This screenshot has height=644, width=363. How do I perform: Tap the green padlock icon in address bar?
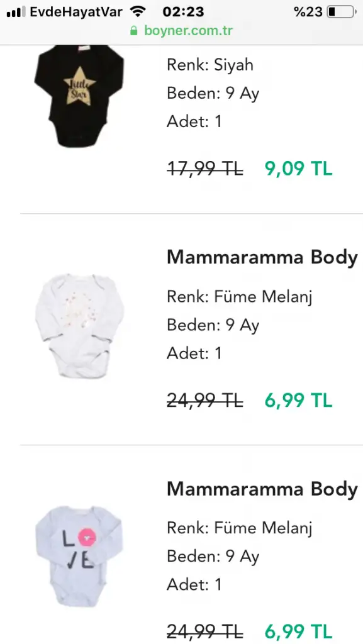[133, 31]
